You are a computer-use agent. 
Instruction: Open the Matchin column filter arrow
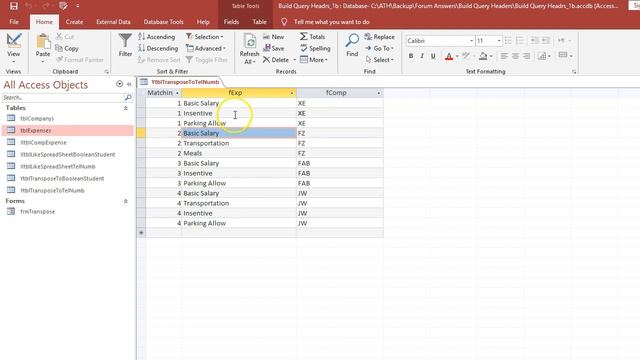pyautogui.click(x=177, y=93)
